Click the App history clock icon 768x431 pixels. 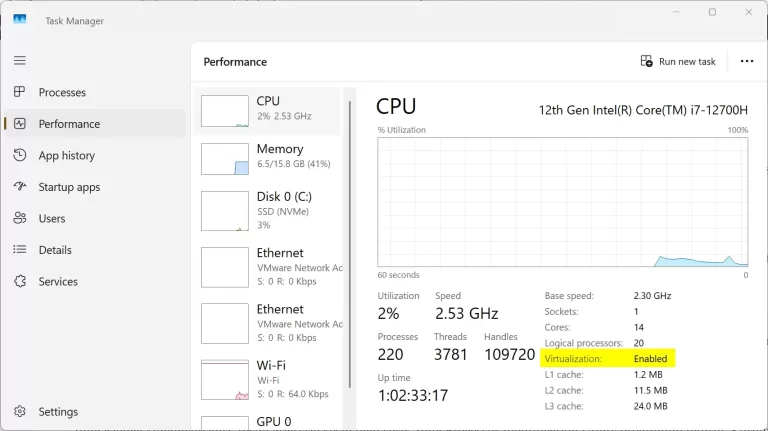(x=20, y=155)
